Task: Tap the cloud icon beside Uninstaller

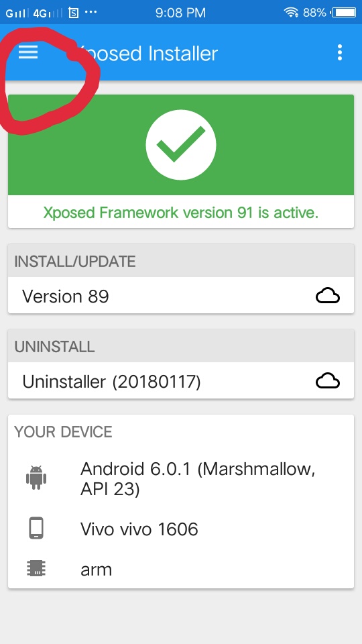Action: [x=328, y=381]
